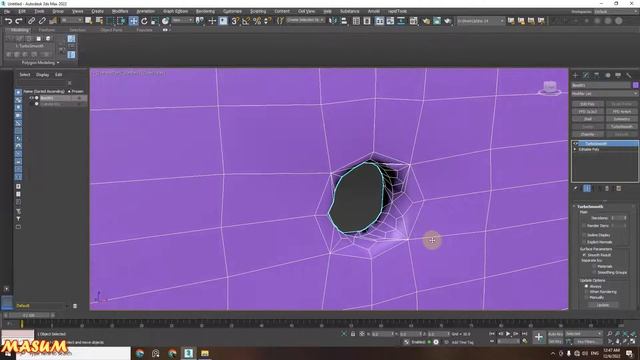
Task: Toggle Smoothing Groups checkbox
Action: point(594,272)
